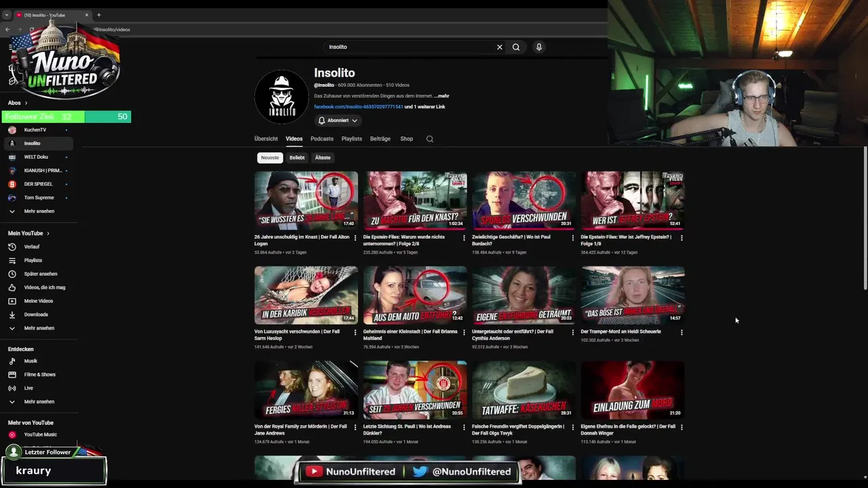
Task: Open the Insolito facebook link
Action: point(358,107)
